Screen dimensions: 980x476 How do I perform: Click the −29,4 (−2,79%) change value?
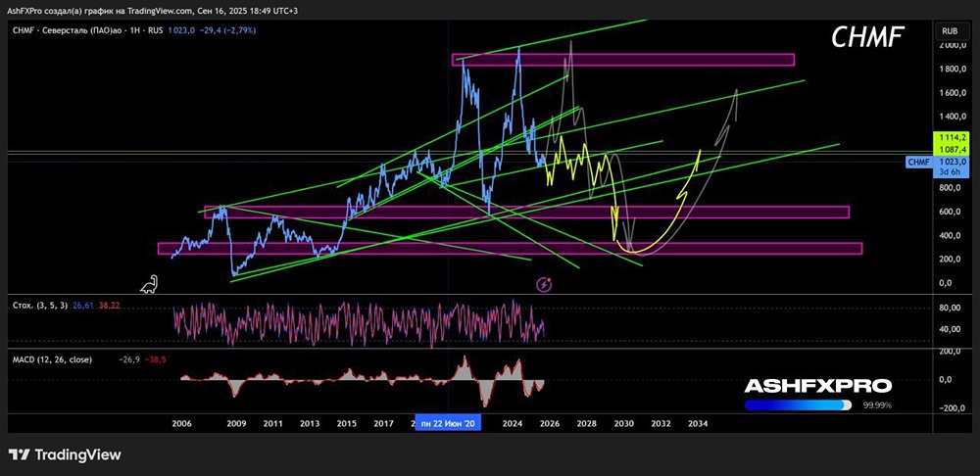click(226, 30)
